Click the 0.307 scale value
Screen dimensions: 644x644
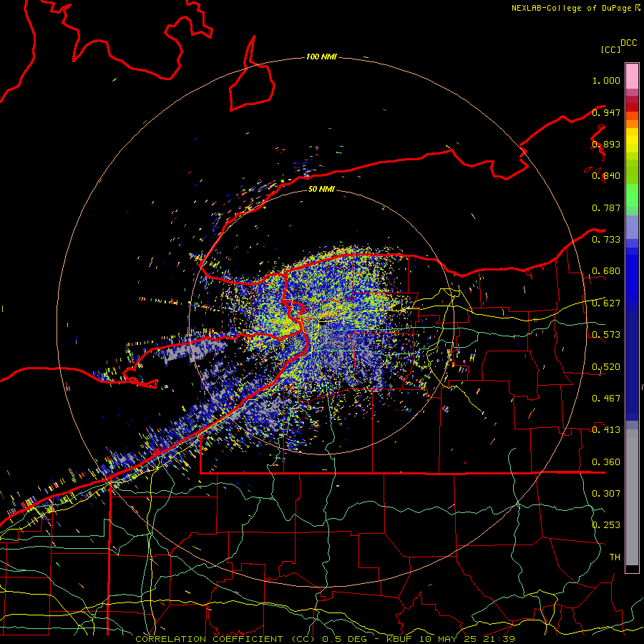tap(606, 494)
